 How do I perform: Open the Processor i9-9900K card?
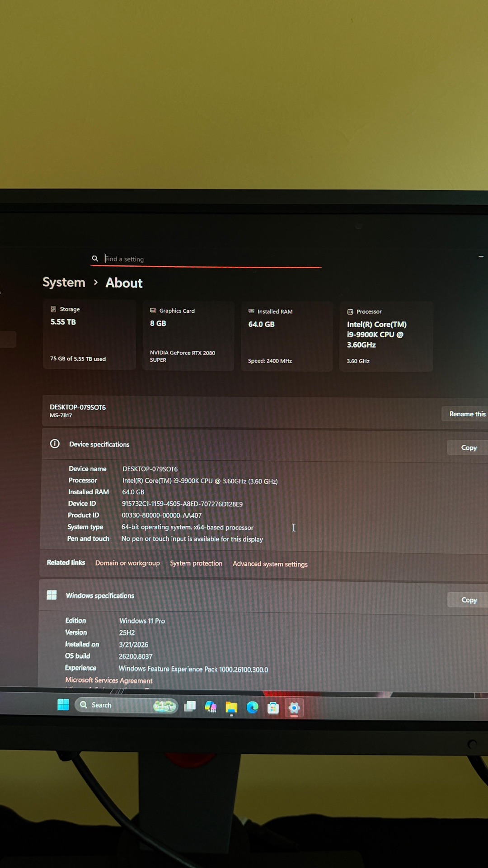[x=386, y=337]
